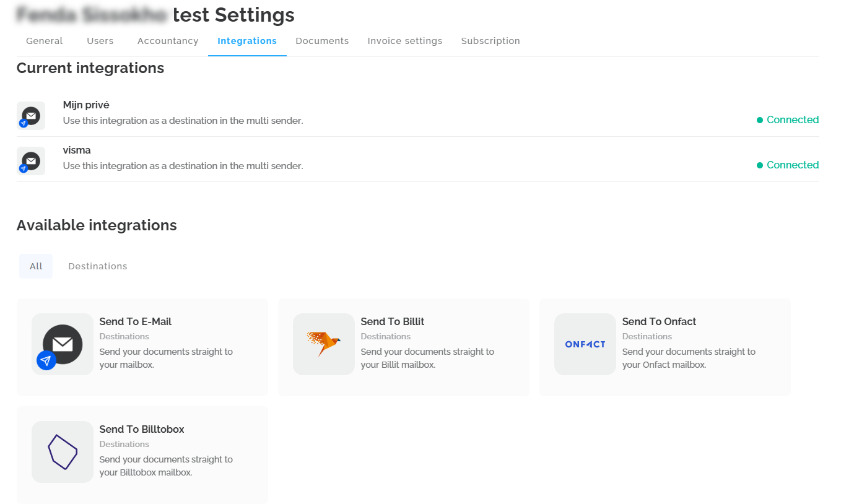Click the Send To E-Mail envelope icon
Viewport: 841px width, 504px height.
click(x=63, y=344)
